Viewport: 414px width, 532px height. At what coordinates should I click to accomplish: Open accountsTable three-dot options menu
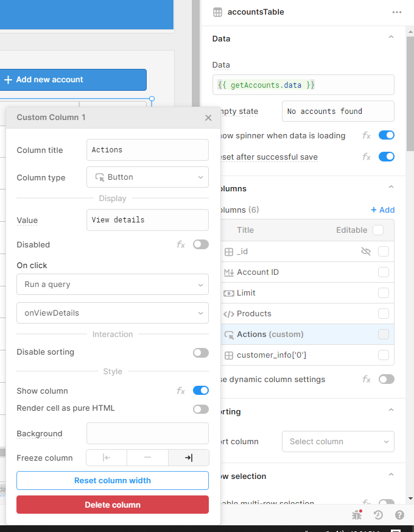[397, 12]
